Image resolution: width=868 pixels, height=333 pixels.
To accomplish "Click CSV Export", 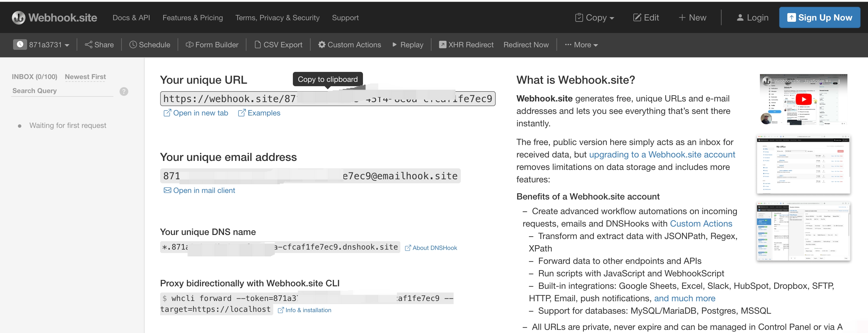I will tap(278, 45).
